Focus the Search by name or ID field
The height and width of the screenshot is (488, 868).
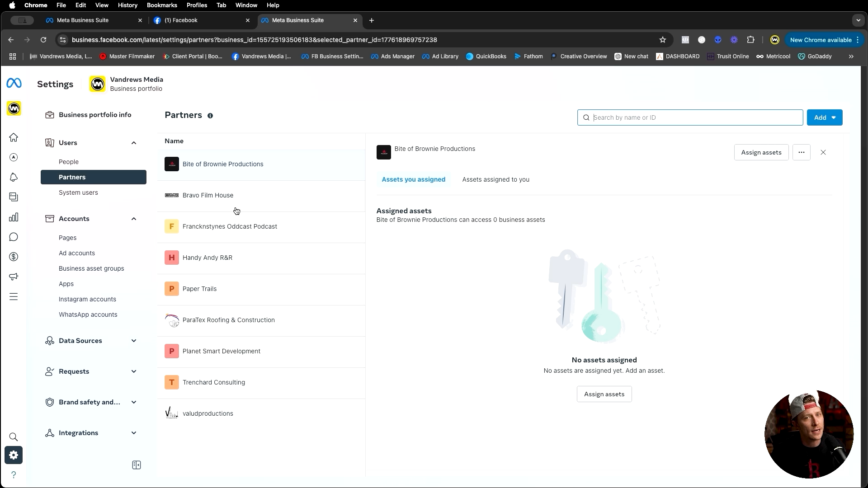click(690, 117)
